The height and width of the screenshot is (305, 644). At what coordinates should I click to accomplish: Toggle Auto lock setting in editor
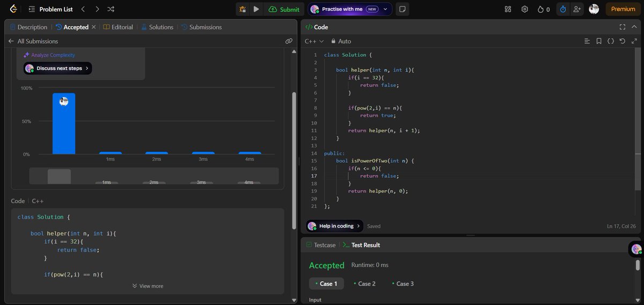coord(341,41)
